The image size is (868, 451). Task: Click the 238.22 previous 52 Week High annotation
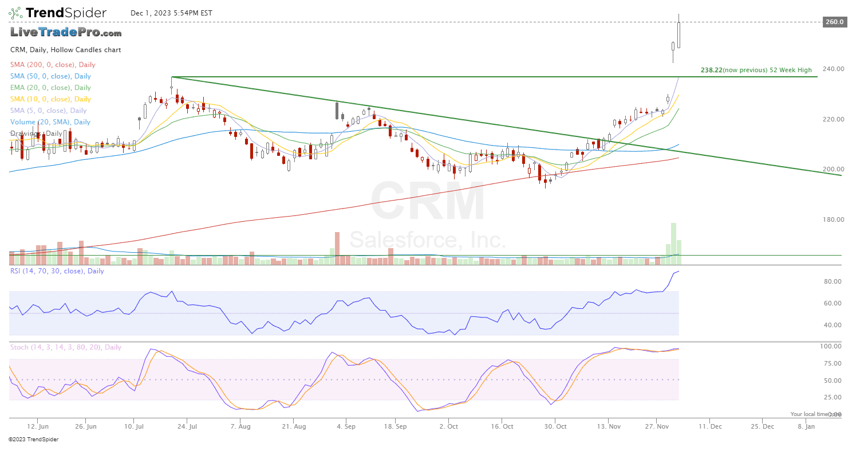[756, 70]
